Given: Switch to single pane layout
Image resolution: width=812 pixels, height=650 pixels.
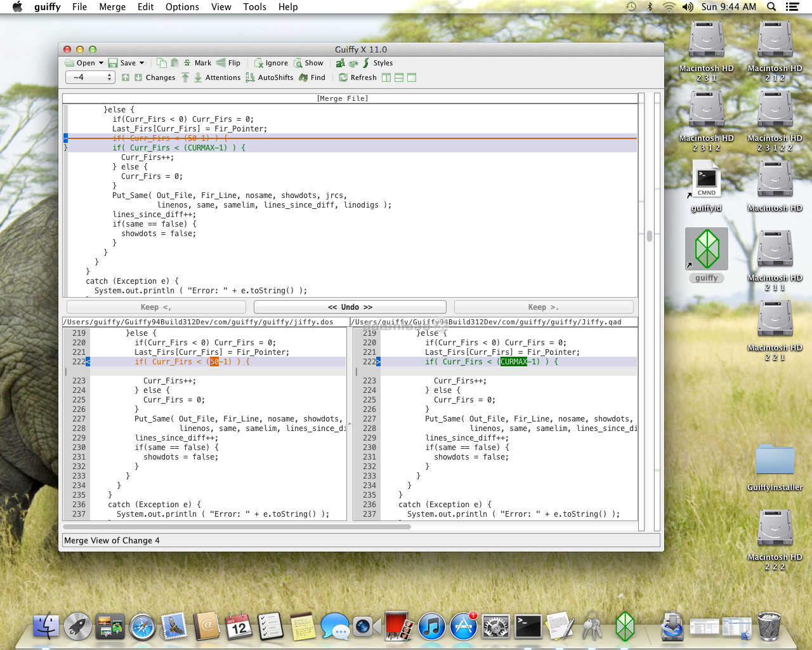Looking at the screenshot, I should pos(412,77).
